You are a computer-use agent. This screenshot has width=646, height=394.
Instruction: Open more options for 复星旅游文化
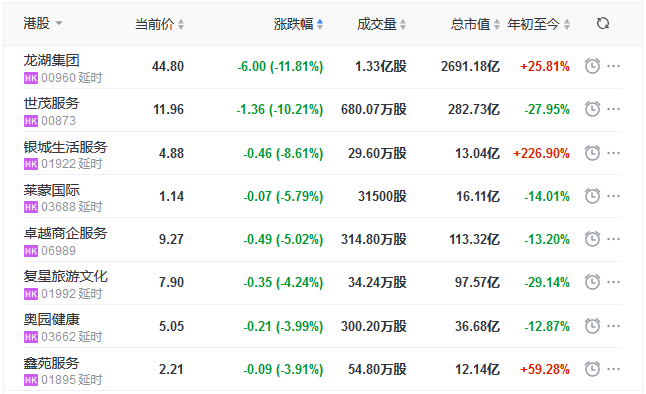(613, 282)
